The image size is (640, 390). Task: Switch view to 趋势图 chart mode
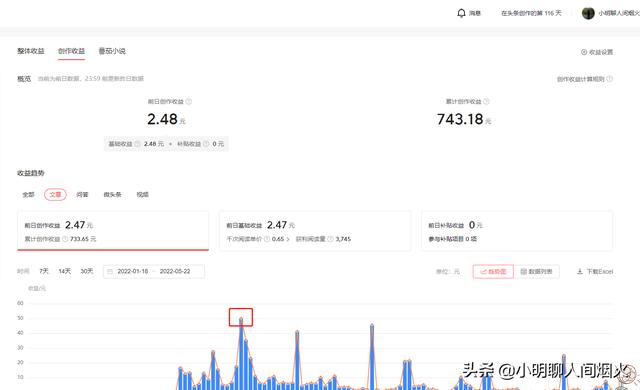coord(493,271)
